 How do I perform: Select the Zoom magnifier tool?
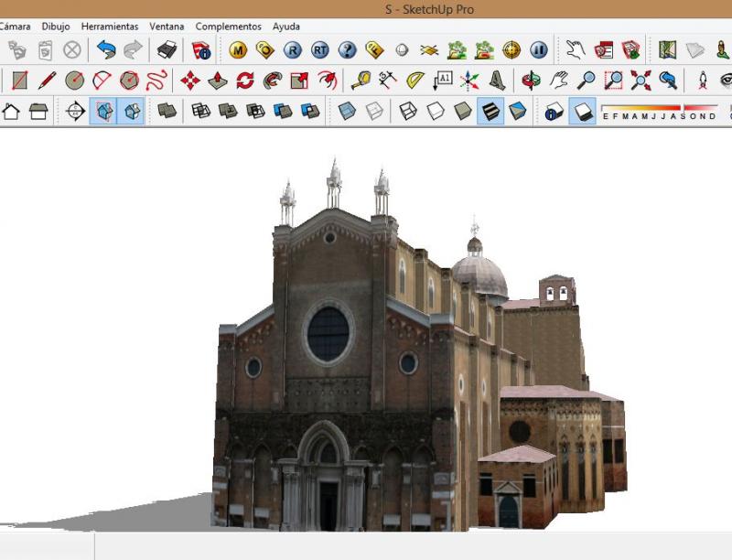tap(586, 81)
